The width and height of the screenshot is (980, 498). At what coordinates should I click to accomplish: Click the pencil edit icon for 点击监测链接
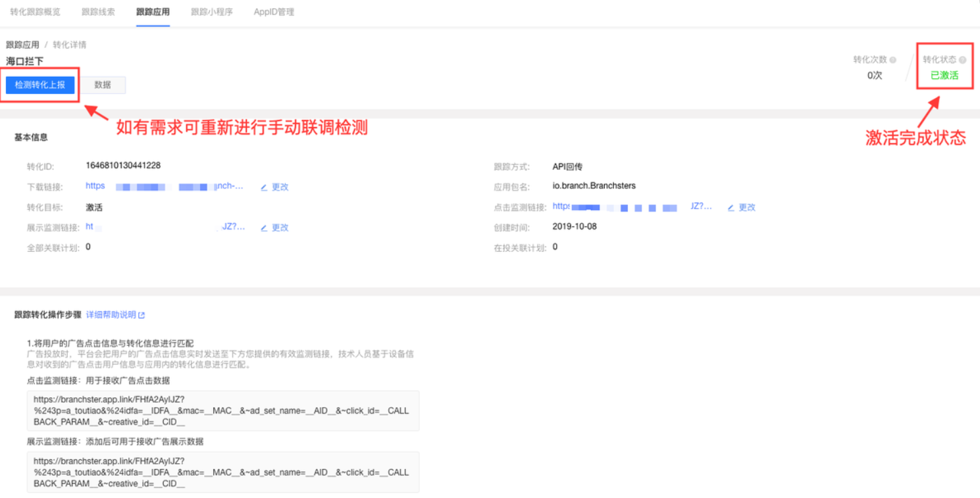[x=731, y=208]
